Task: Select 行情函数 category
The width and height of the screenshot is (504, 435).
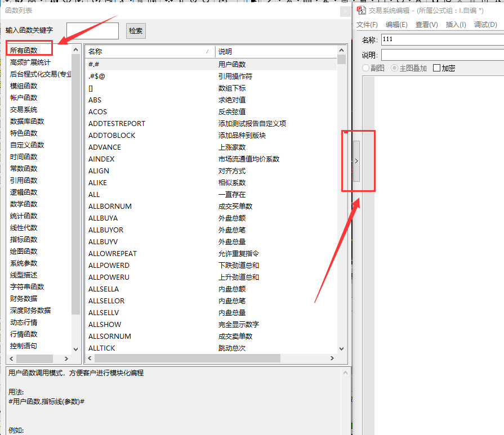Action: pyautogui.click(x=24, y=334)
